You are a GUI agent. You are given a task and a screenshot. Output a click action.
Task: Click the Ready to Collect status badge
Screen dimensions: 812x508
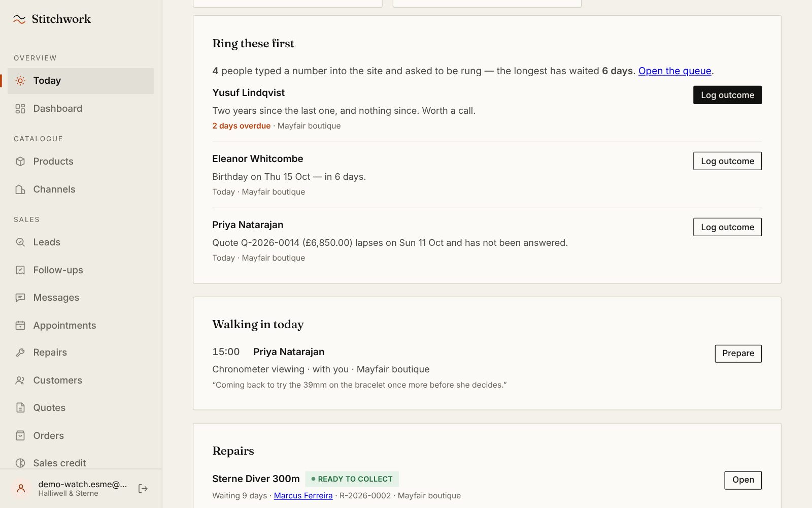[x=352, y=479]
